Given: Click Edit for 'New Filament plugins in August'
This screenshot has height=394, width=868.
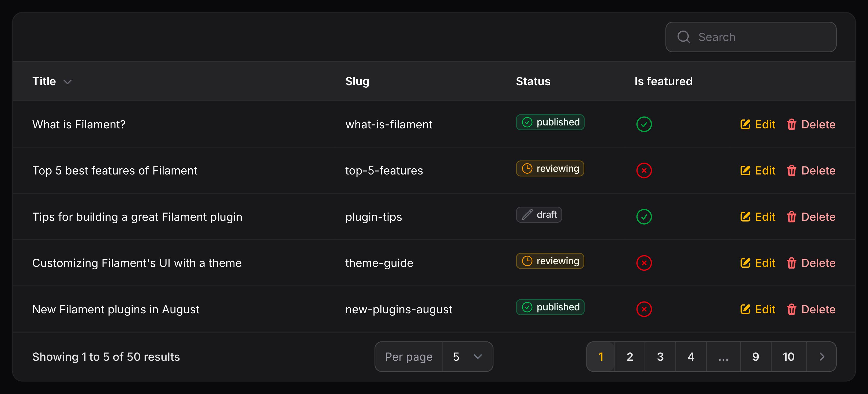Looking at the screenshot, I should tap(765, 309).
